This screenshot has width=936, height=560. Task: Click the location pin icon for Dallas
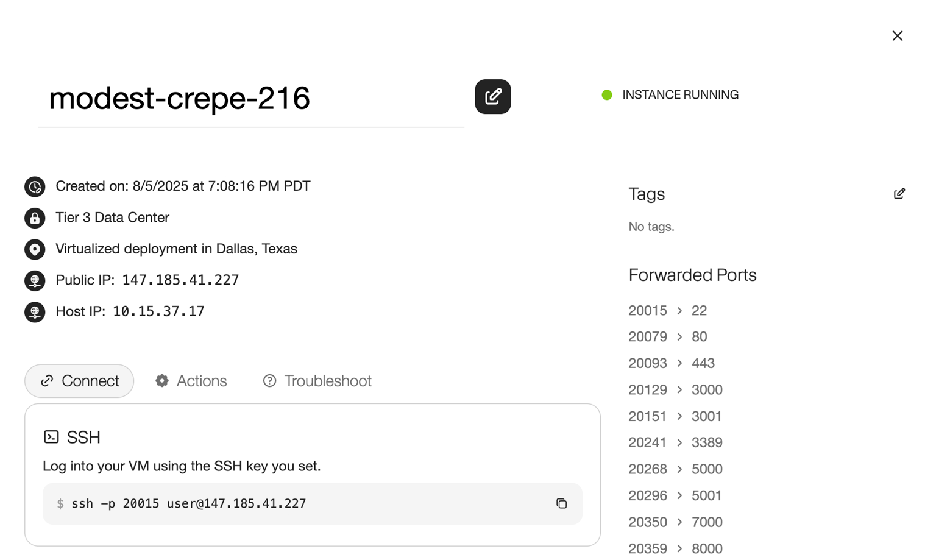coord(35,249)
